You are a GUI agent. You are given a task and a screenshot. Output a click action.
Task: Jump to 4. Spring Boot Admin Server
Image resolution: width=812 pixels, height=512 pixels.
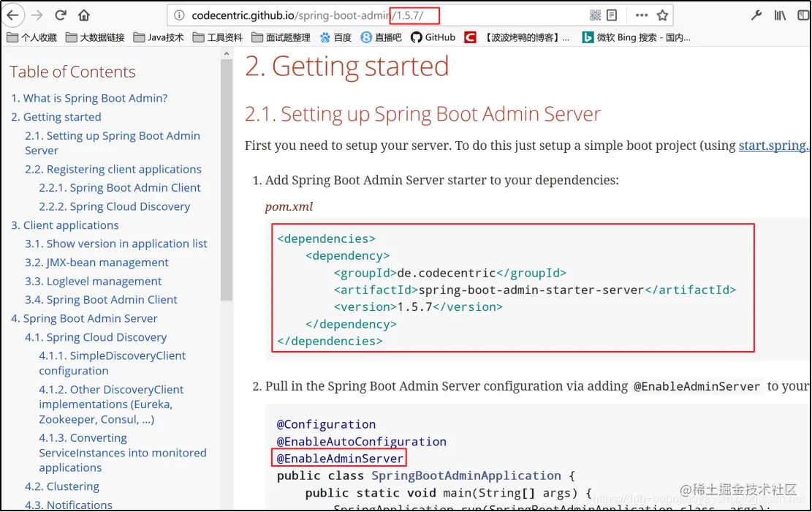coord(84,318)
